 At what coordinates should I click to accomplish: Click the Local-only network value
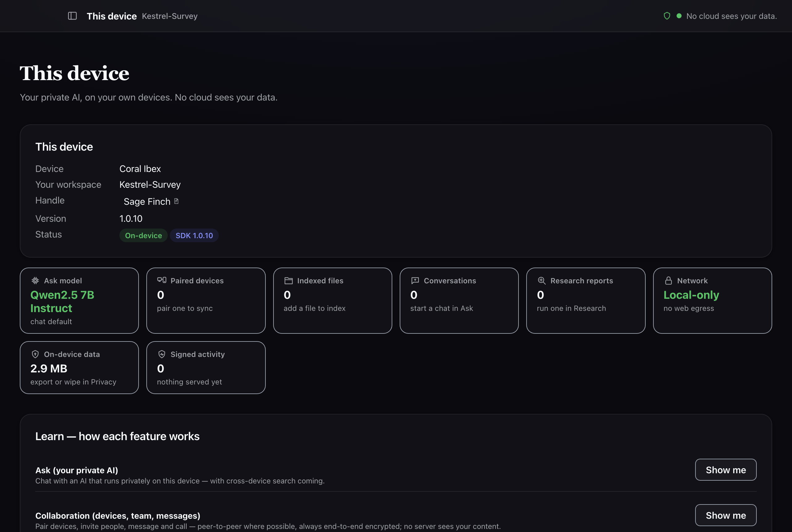(x=691, y=295)
